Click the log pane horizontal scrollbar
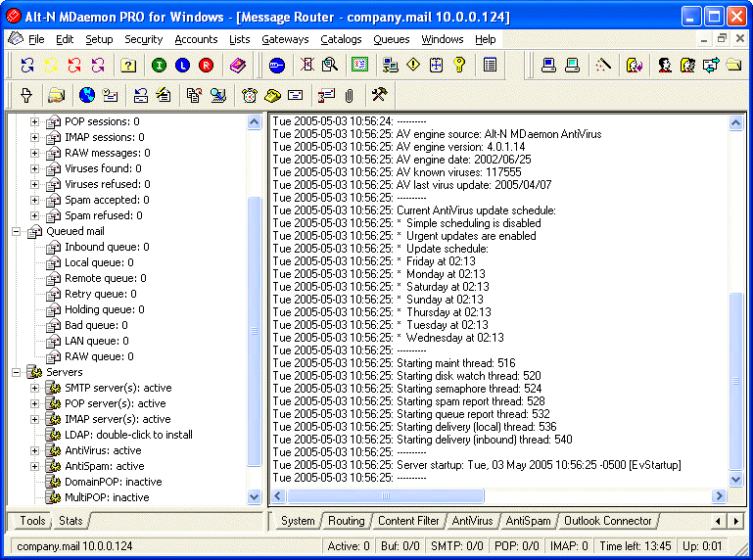The height and width of the screenshot is (560, 753). coord(499,497)
